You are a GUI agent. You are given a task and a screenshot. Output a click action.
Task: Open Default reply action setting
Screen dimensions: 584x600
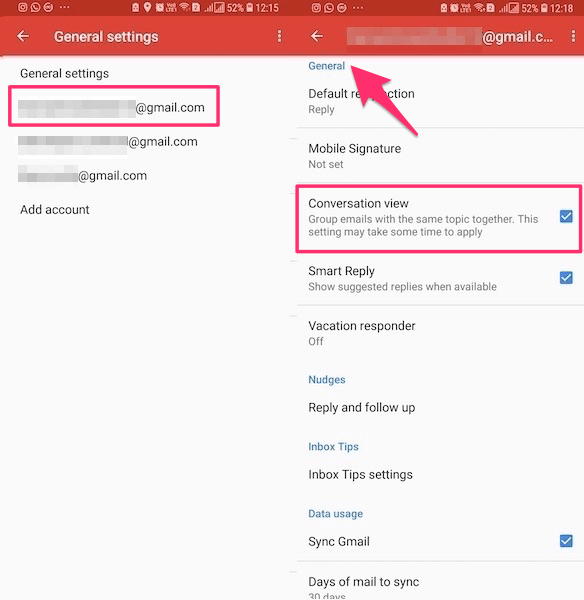440,101
